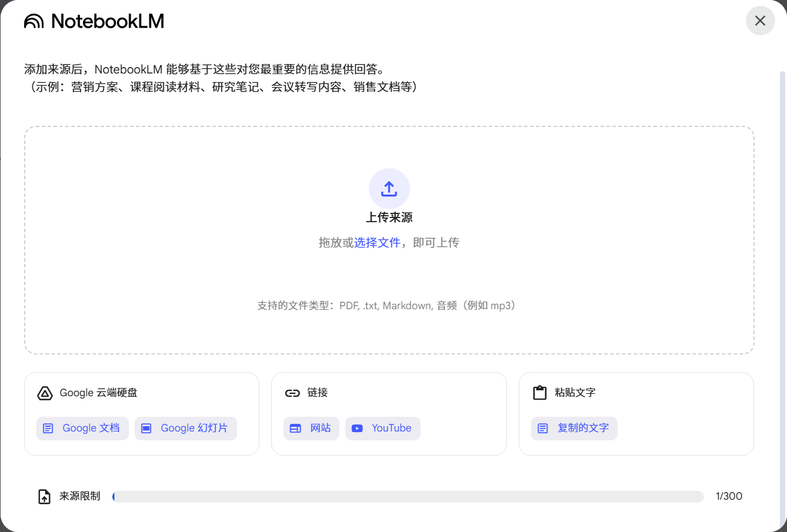Click the supported file types text

(x=389, y=306)
